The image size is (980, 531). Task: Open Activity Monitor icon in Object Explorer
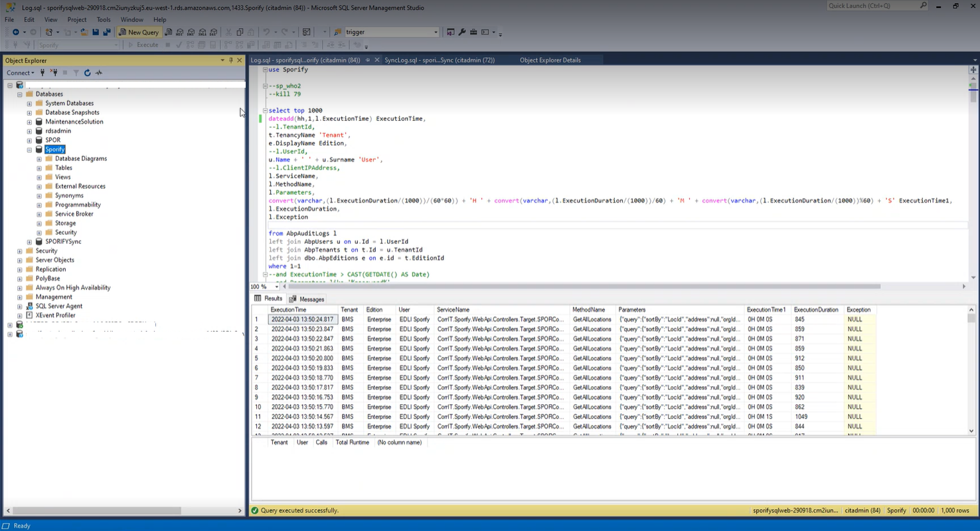coord(99,73)
